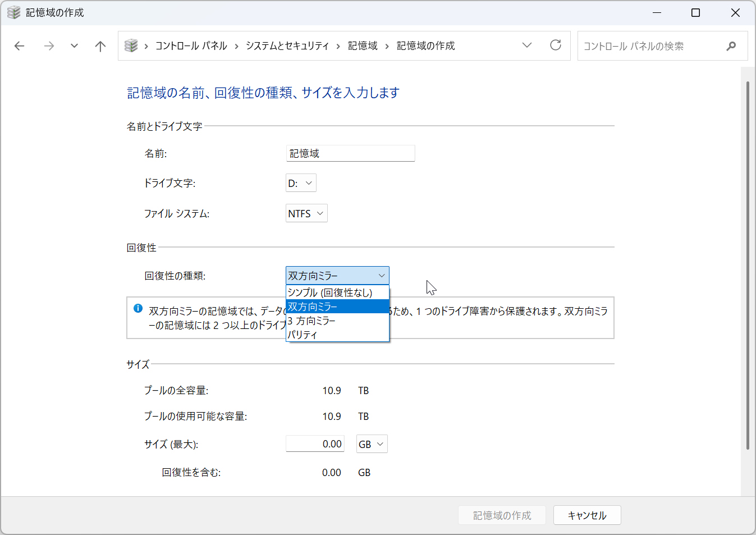
Task: Click the page heading 記憶域の名前、回復性の種類
Action: pos(263,93)
